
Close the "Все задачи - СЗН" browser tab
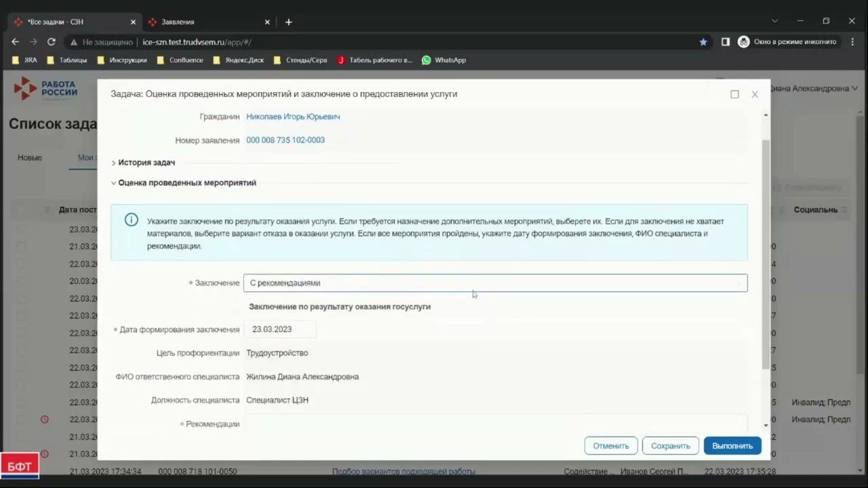[x=133, y=22]
